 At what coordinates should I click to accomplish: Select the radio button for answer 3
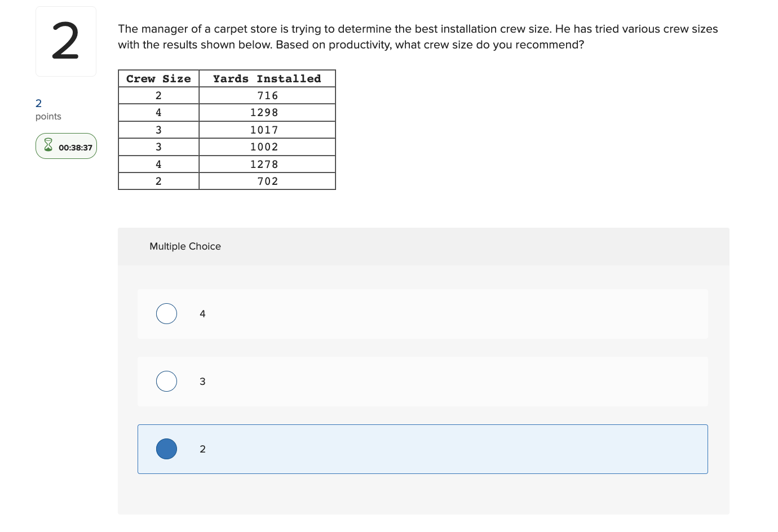point(166,381)
